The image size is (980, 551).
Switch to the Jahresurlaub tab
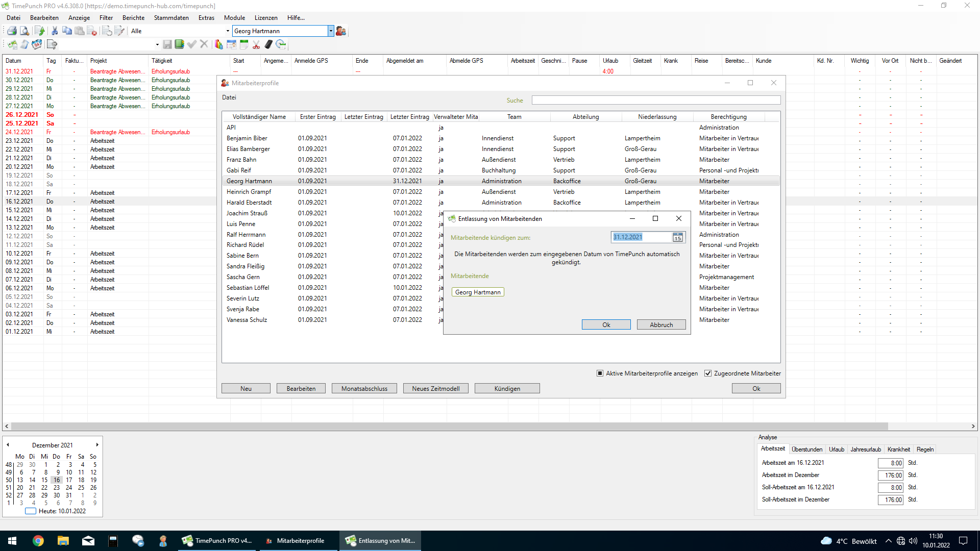pyautogui.click(x=866, y=449)
